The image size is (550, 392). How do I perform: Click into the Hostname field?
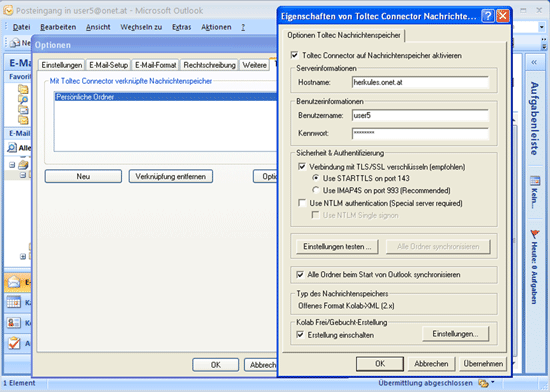point(420,82)
